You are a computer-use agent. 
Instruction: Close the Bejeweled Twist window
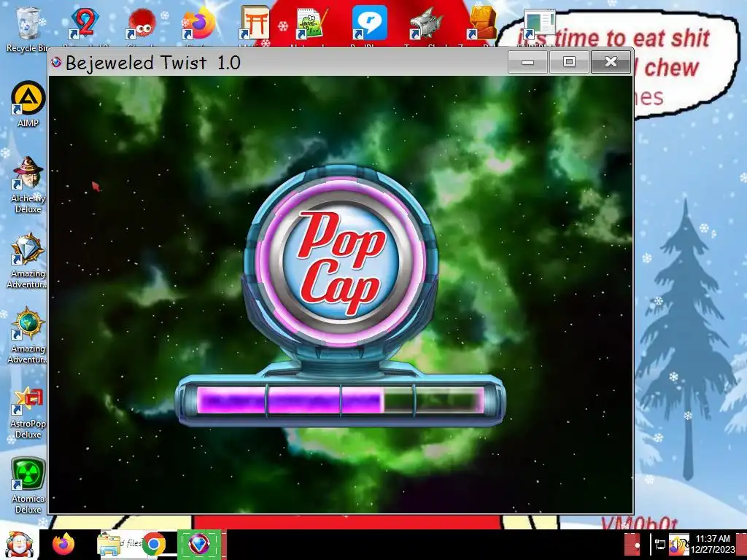(611, 62)
